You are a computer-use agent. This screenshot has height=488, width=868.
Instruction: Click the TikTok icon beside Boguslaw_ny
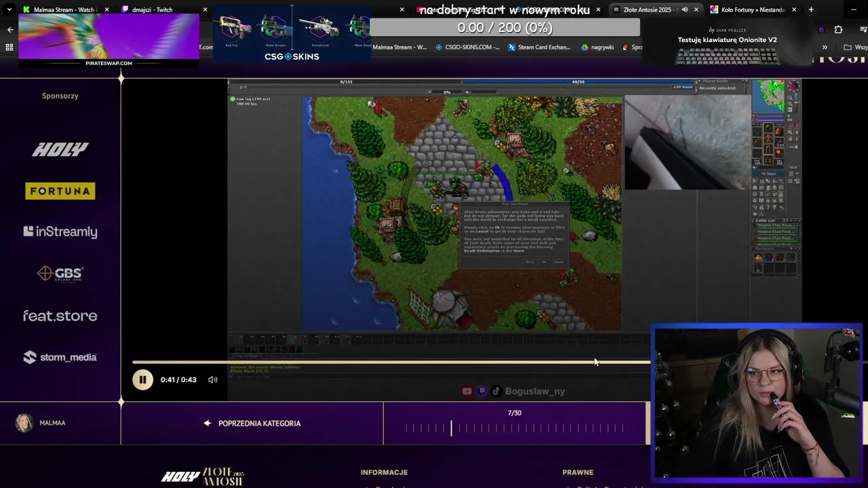[496, 391]
